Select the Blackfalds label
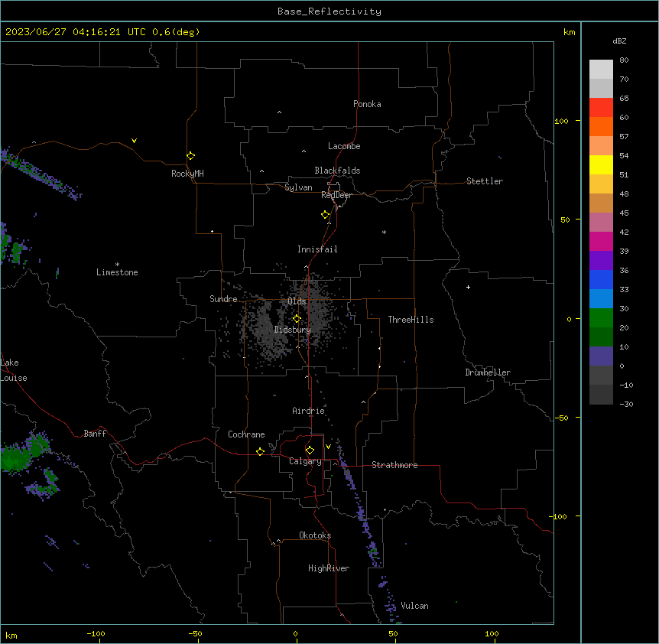Image resolution: width=659 pixels, height=644 pixels. click(x=337, y=171)
